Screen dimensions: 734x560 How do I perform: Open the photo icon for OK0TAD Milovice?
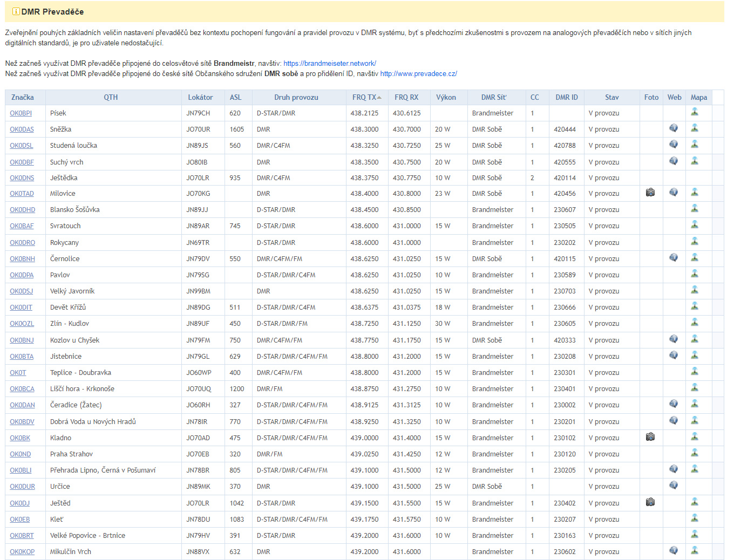click(x=650, y=193)
